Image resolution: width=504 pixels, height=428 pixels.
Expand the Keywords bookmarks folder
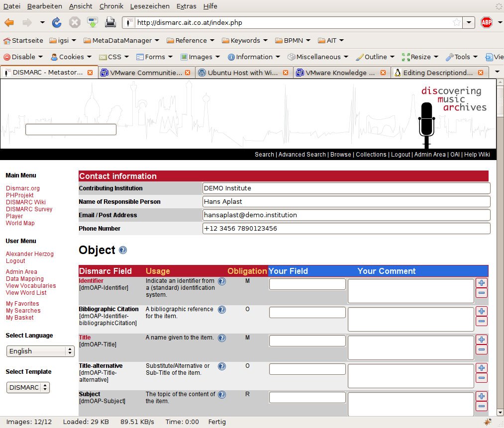245,40
